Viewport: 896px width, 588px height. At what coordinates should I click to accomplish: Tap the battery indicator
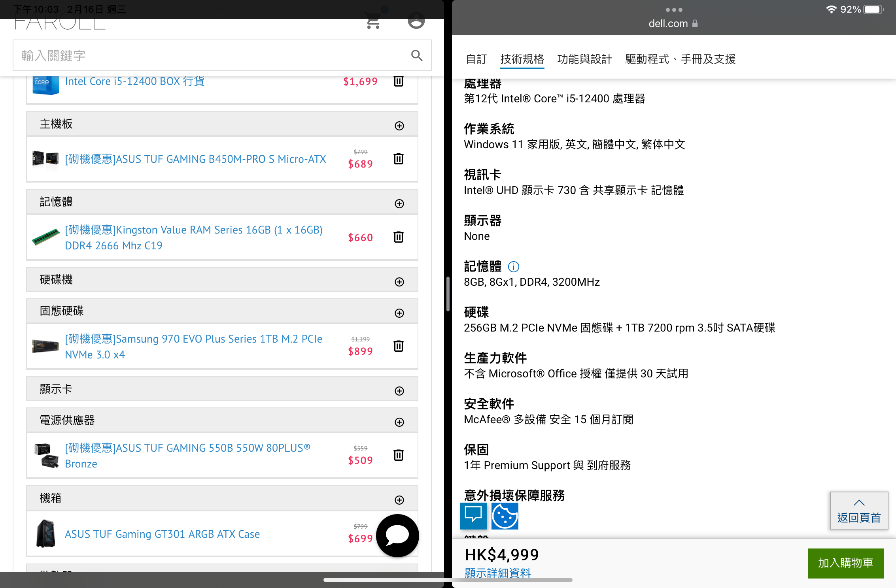pos(873,9)
